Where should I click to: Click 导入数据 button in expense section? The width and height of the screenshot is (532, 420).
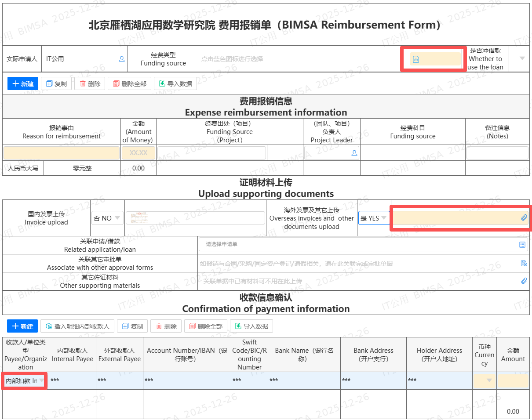click(x=175, y=83)
